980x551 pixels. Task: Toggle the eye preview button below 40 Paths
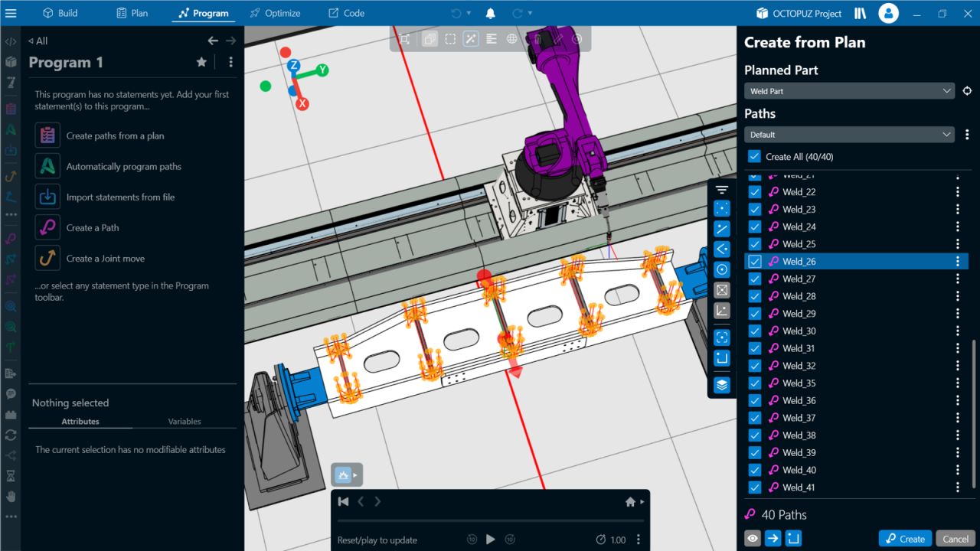point(753,539)
